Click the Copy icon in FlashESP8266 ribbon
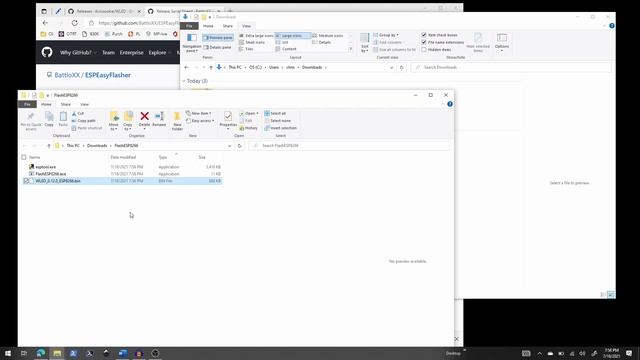Screen dimensions: 640x360 [x=49, y=119]
